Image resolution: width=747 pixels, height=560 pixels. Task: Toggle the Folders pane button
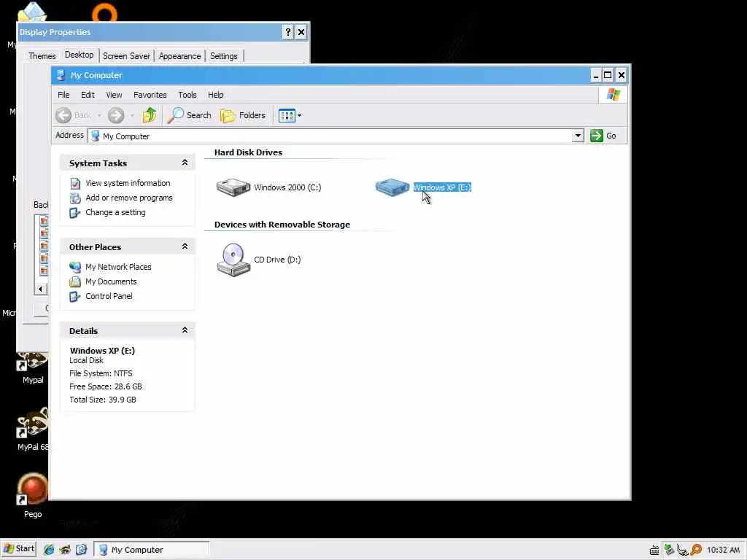(243, 115)
